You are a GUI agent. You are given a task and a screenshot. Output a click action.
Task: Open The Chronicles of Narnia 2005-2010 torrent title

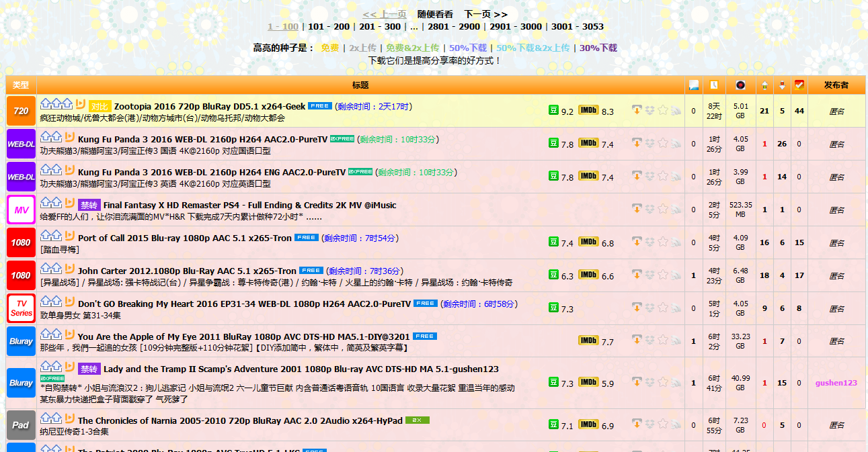[240, 420]
